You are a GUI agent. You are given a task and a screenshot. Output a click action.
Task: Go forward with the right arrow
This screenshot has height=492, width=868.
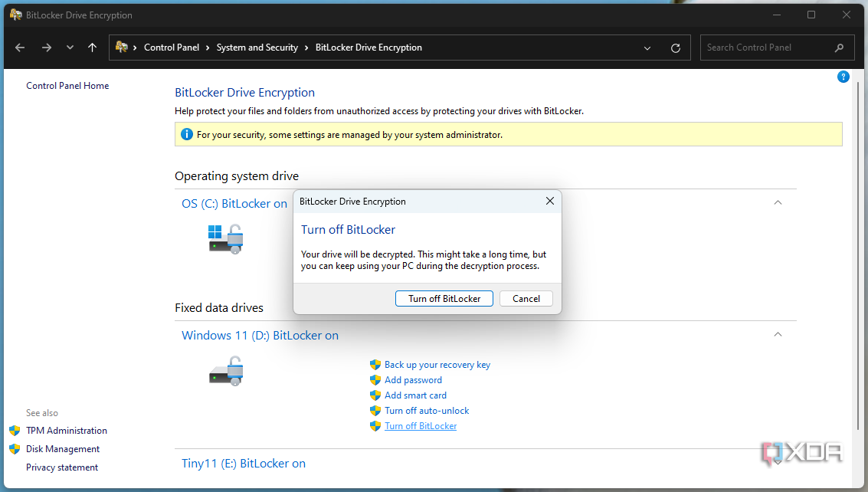pos(47,48)
